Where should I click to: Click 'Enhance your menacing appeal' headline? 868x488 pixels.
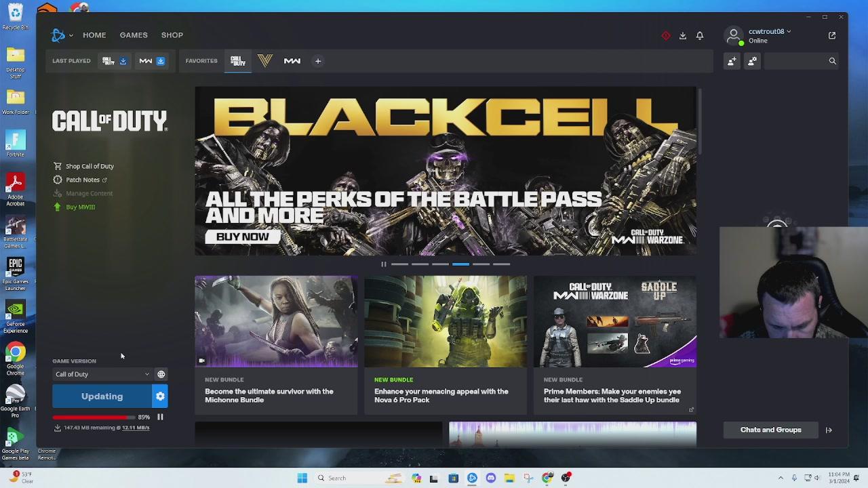click(441, 396)
